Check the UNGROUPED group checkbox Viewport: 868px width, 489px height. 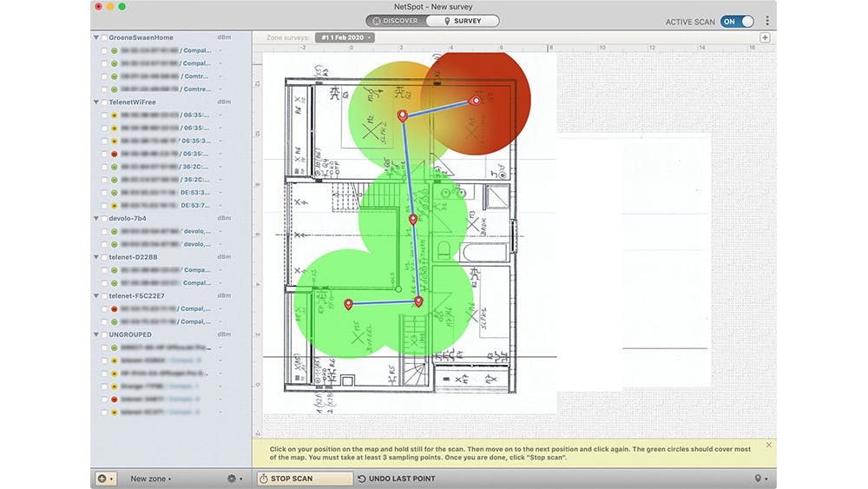(x=104, y=335)
